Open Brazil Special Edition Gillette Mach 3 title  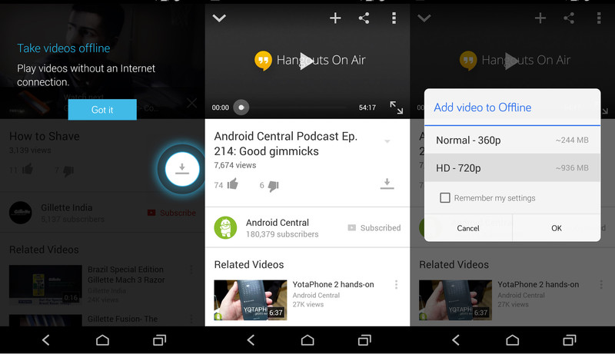pyautogui.click(x=126, y=275)
